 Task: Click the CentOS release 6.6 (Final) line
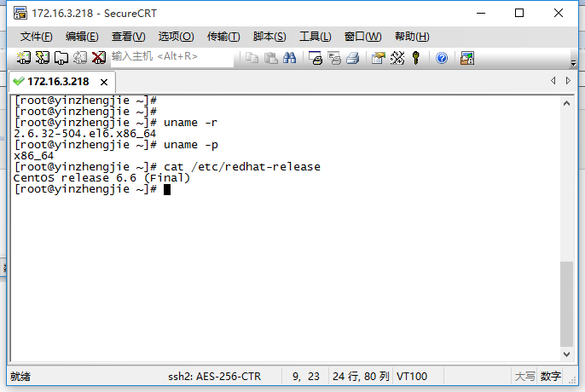(101, 178)
